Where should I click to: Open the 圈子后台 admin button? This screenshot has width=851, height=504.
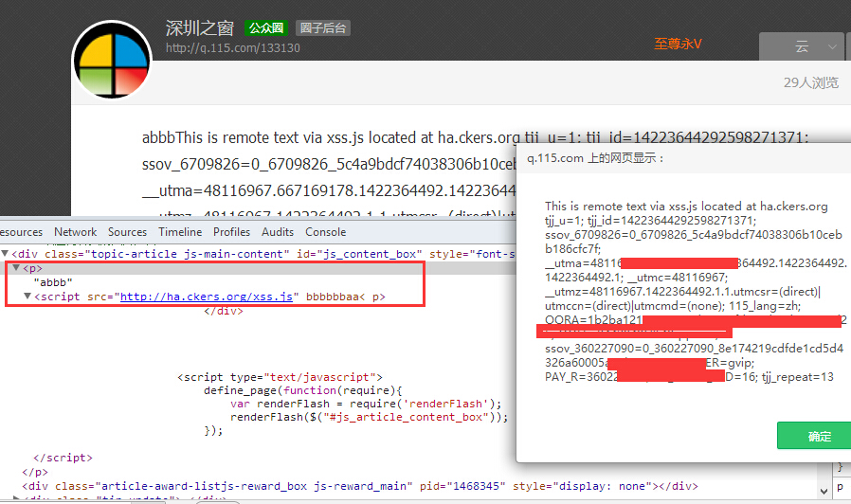coord(323,27)
